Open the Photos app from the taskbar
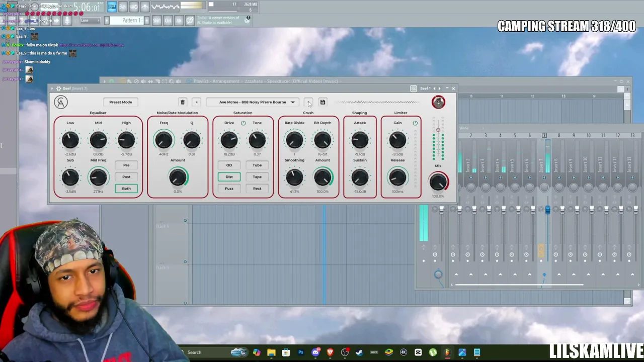 pyautogui.click(x=462, y=352)
